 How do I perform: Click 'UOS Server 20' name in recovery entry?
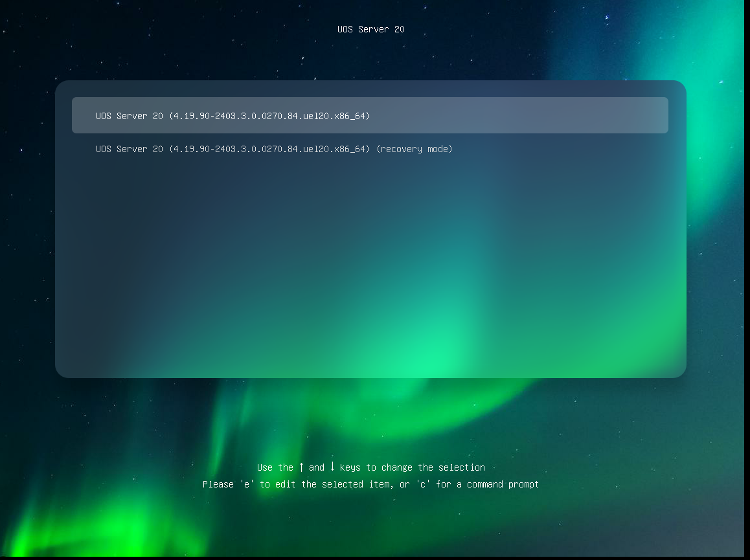130,149
